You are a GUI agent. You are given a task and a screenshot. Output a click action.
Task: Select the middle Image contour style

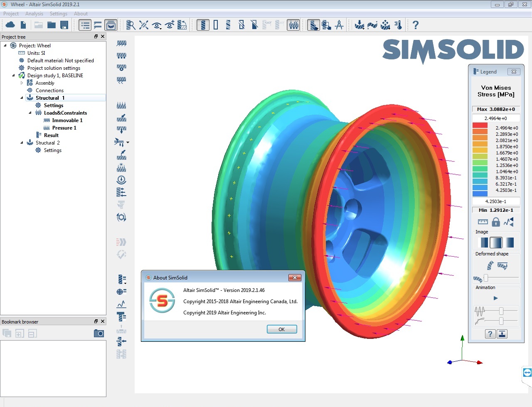(x=496, y=243)
